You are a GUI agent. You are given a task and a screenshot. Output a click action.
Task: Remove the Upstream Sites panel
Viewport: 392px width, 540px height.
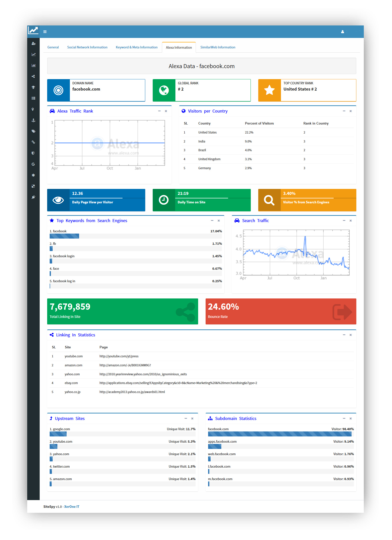192,418
